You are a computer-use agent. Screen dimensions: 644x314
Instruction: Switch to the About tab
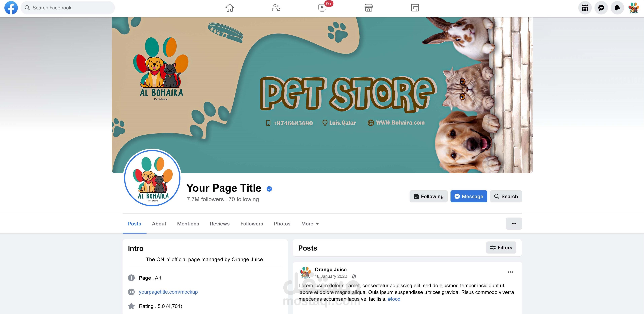pyautogui.click(x=159, y=224)
